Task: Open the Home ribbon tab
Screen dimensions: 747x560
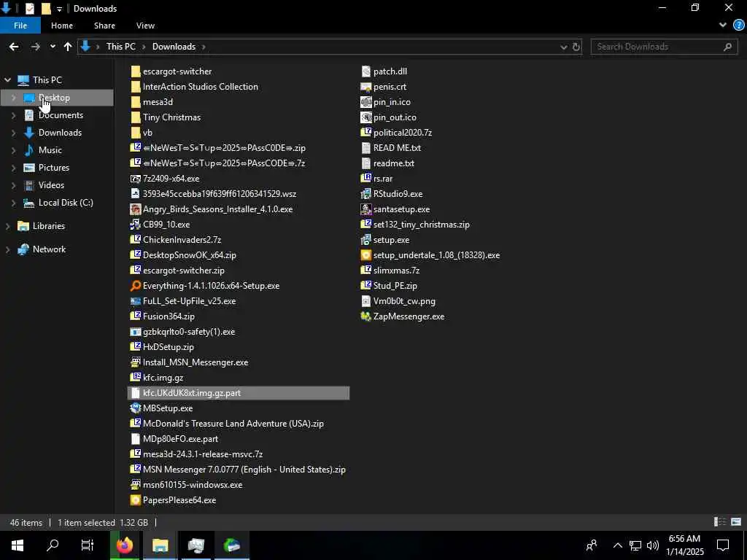Action: tap(62, 26)
